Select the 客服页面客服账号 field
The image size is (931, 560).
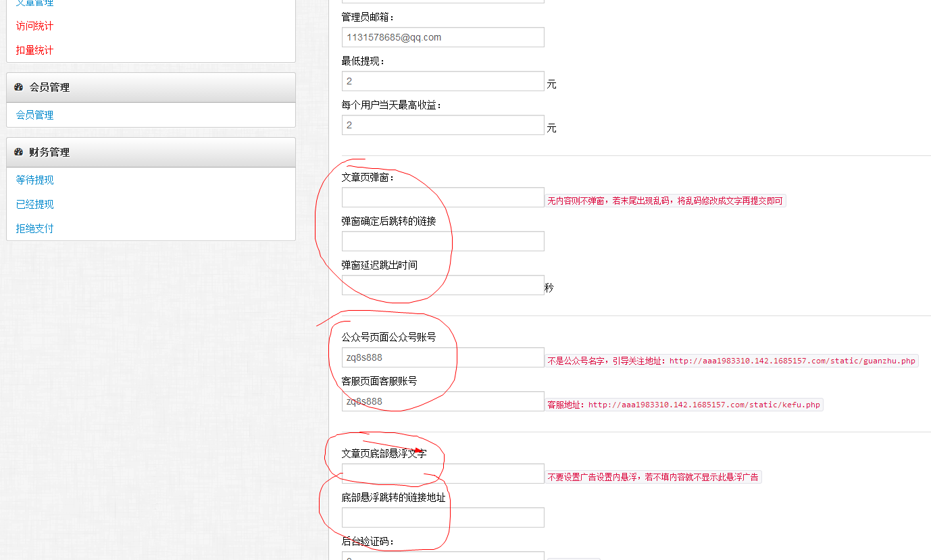(443, 401)
